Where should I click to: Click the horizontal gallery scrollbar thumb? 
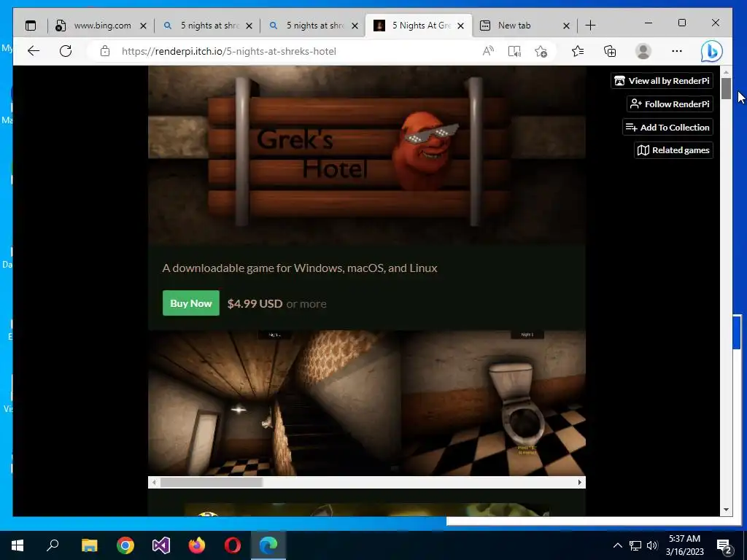tap(211, 483)
